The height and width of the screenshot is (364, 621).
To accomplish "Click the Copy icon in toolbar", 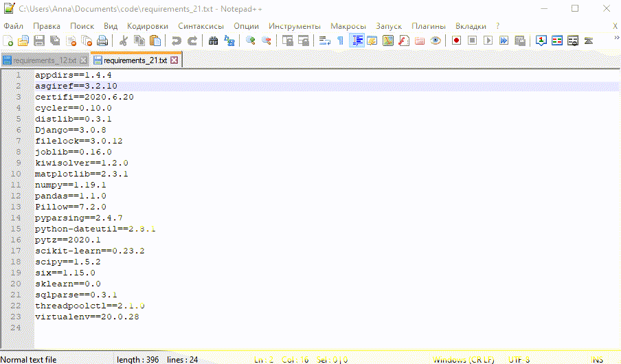I will [139, 41].
